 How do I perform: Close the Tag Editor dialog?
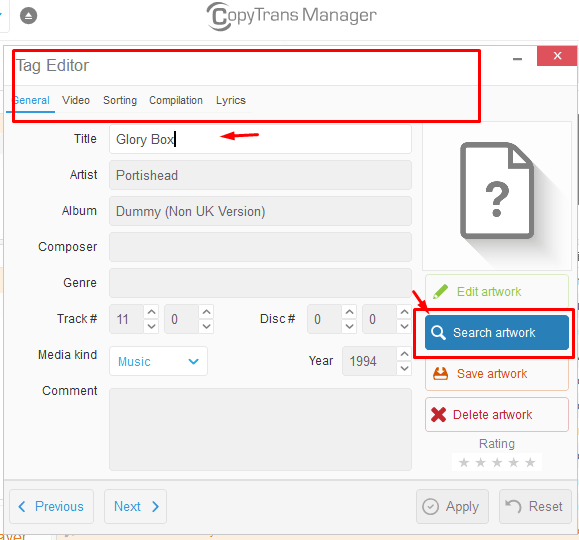(x=557, y=56)
